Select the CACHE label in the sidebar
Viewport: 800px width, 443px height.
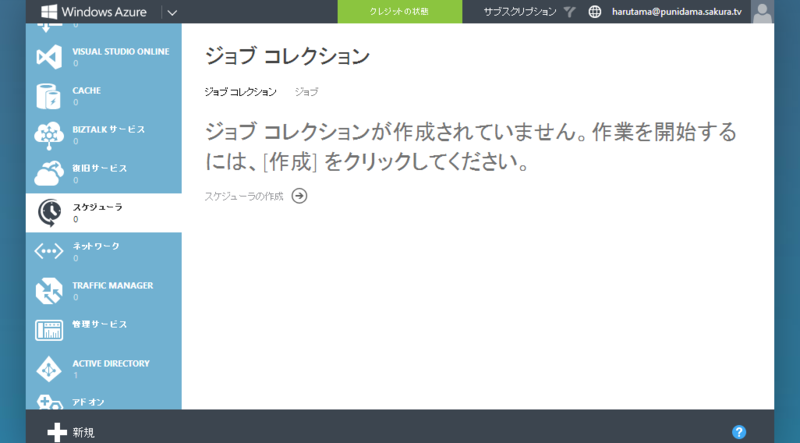(x=86, y=90)
